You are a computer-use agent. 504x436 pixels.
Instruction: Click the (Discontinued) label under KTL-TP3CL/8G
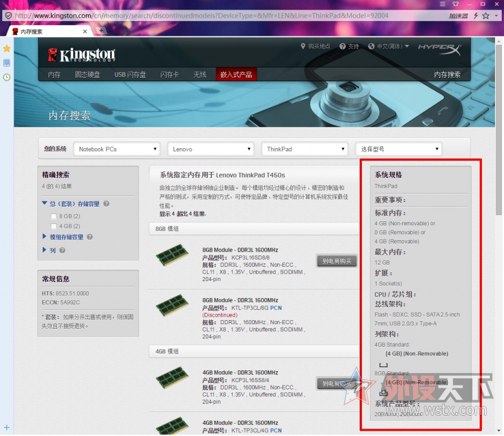point(220,315)
